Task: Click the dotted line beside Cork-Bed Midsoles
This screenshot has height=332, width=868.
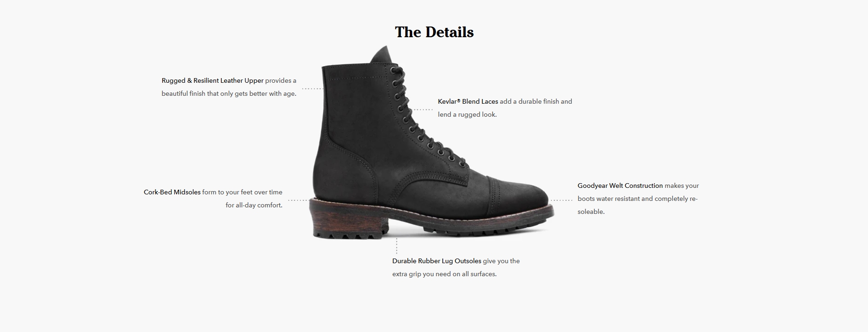Action: (298, 200)
